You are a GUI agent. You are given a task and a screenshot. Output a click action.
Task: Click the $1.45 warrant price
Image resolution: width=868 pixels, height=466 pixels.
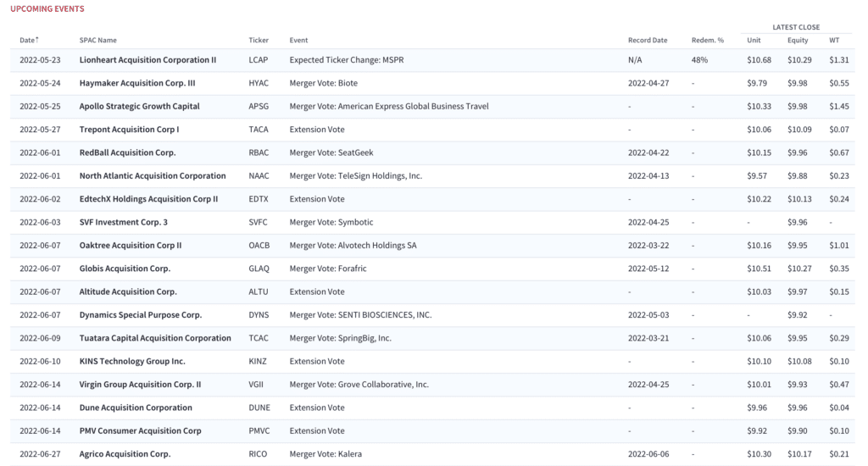click(838, 106)
